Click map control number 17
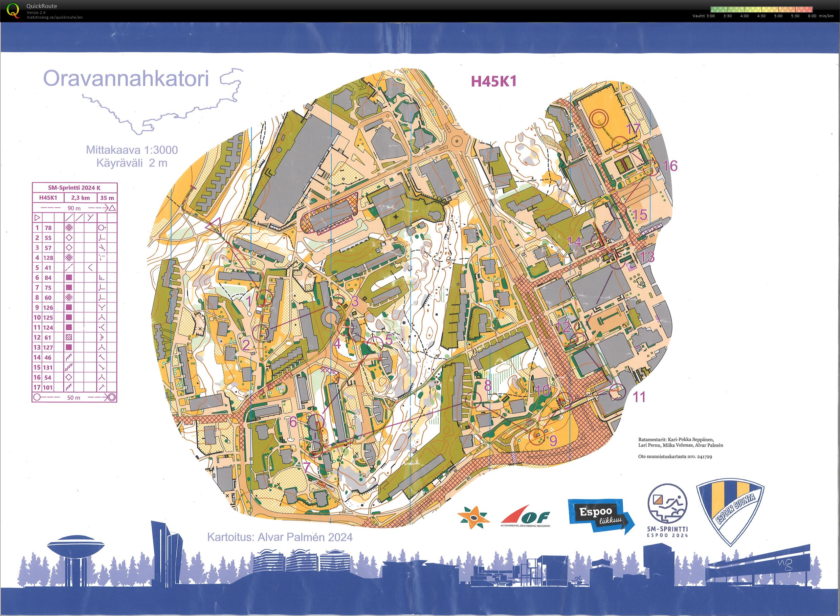Screen dimensions: 840x616 click(x=634, y=129)
